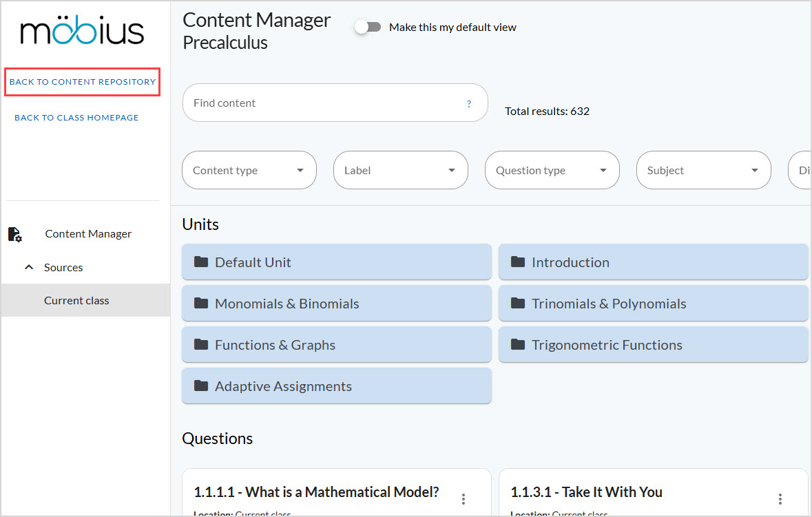Click the Content Manager document-gear icon
This screenshot has width=812, height=517.
(x=14, y=234)
